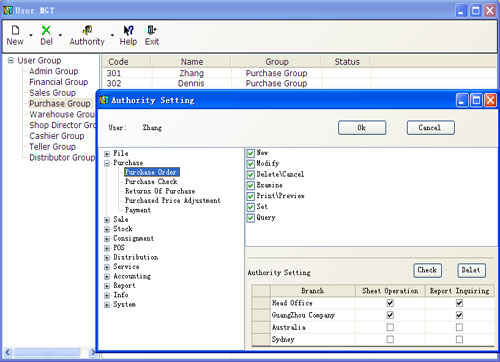Expand the System node

pos(107,305)
